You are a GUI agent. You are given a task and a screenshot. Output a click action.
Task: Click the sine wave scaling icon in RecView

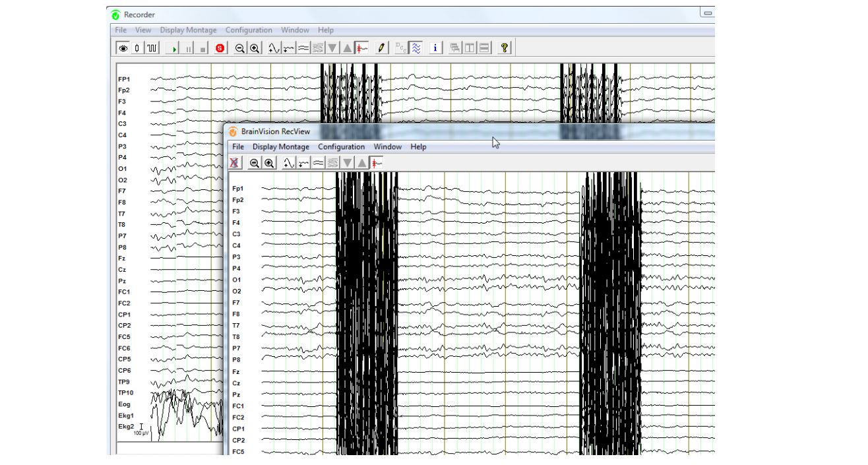coord(288,163)
